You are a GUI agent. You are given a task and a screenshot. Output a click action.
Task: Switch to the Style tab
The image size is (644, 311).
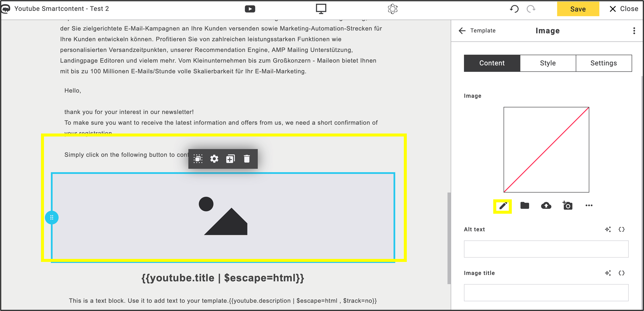coord(548,63)
